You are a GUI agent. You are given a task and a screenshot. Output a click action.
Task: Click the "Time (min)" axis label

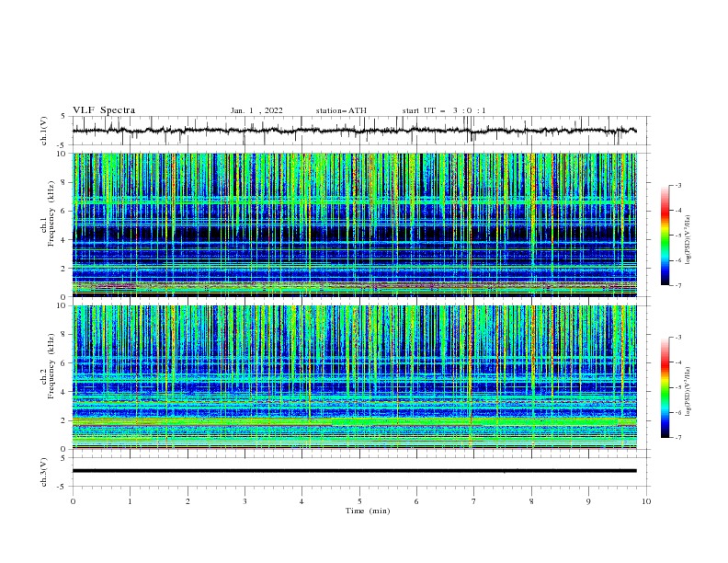[368, 511]
